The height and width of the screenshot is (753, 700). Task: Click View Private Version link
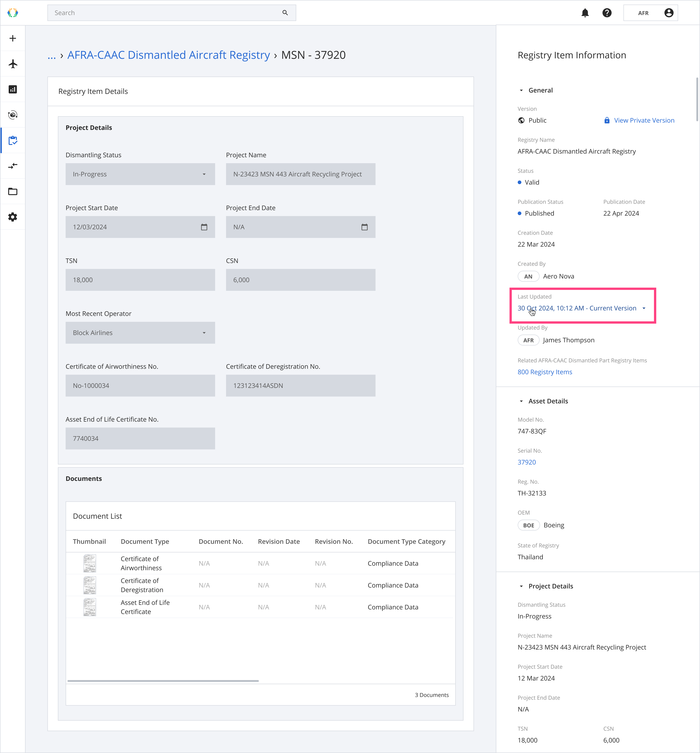(643, 121)
